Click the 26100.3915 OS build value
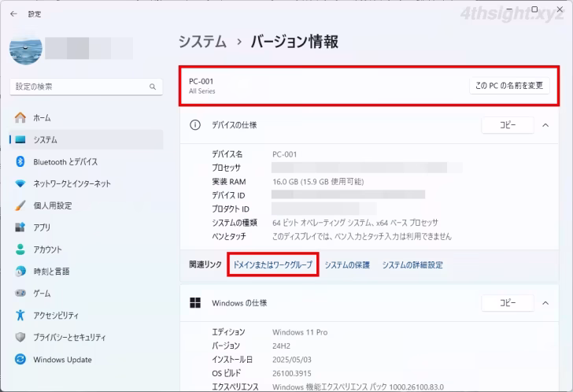Image resolution: width=573 pixels, height=392 pixels. point(292,373)
